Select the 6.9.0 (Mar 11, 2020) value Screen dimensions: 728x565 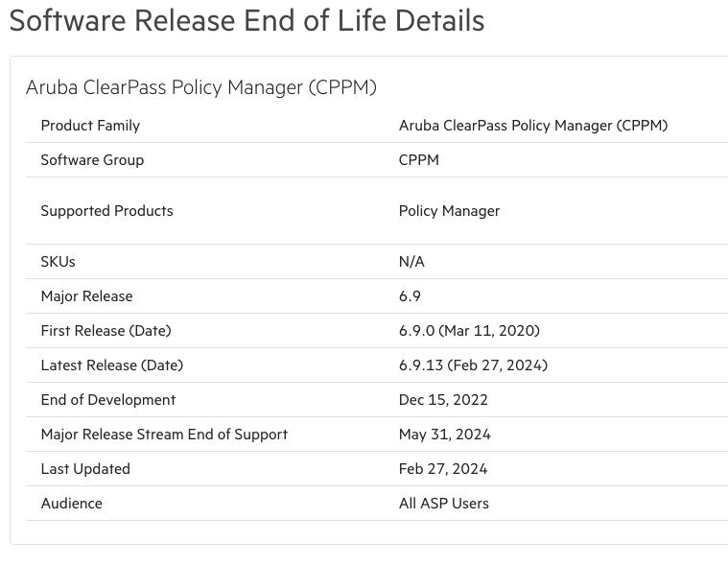click(469, 331)
